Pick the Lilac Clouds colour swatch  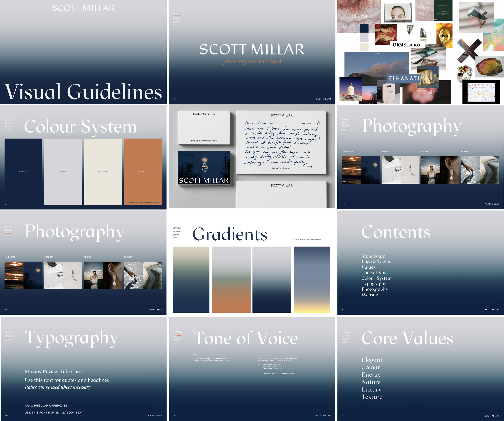(x=63, y=172)
